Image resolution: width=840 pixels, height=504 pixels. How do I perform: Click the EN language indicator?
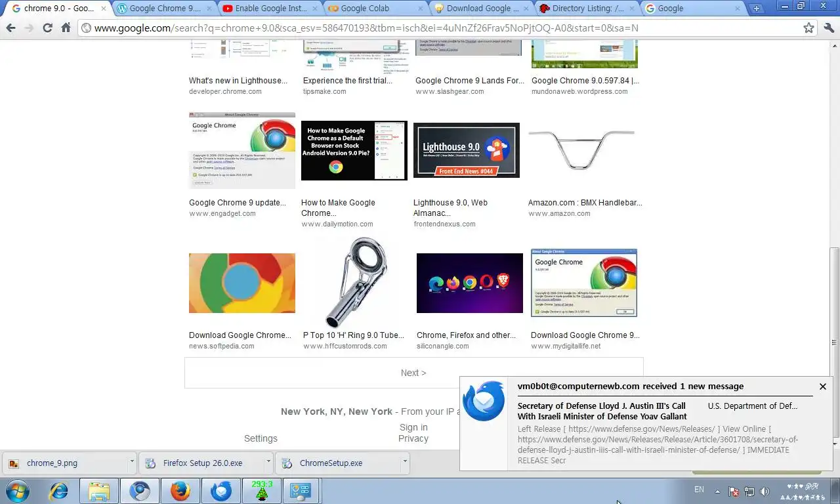coord(699,490)
